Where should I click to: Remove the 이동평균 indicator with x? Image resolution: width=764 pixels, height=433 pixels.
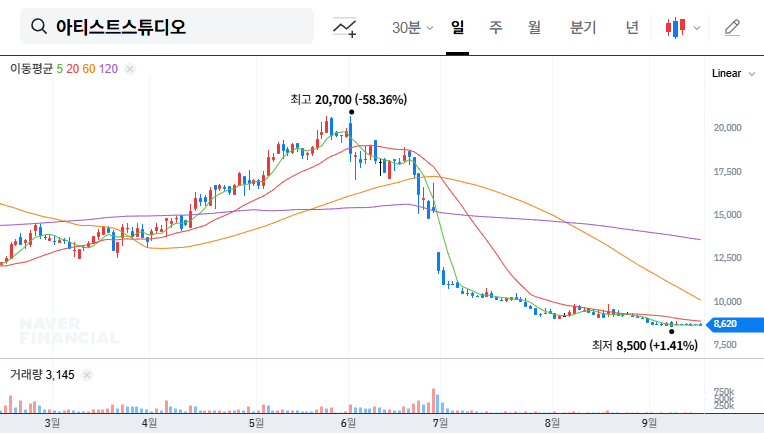[130, 69]
